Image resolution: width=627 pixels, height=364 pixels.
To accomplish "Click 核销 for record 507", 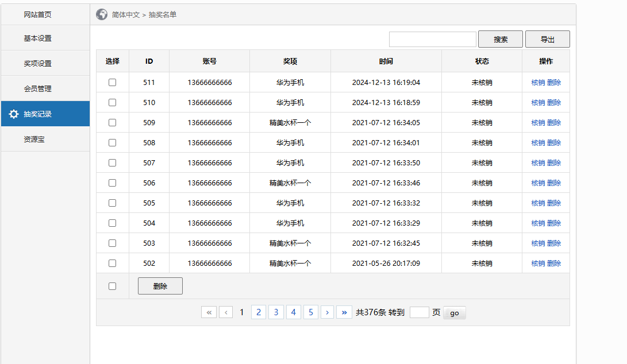I will 538,162.
